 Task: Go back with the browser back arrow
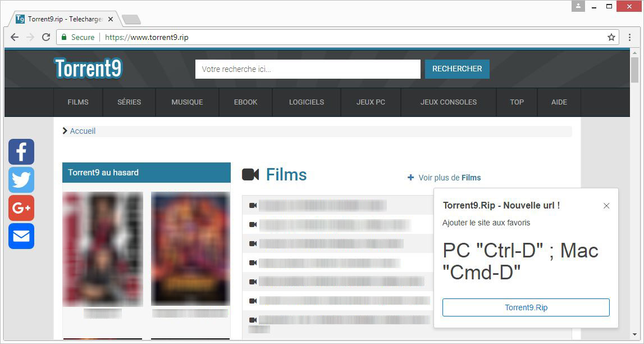click(15, 38)
